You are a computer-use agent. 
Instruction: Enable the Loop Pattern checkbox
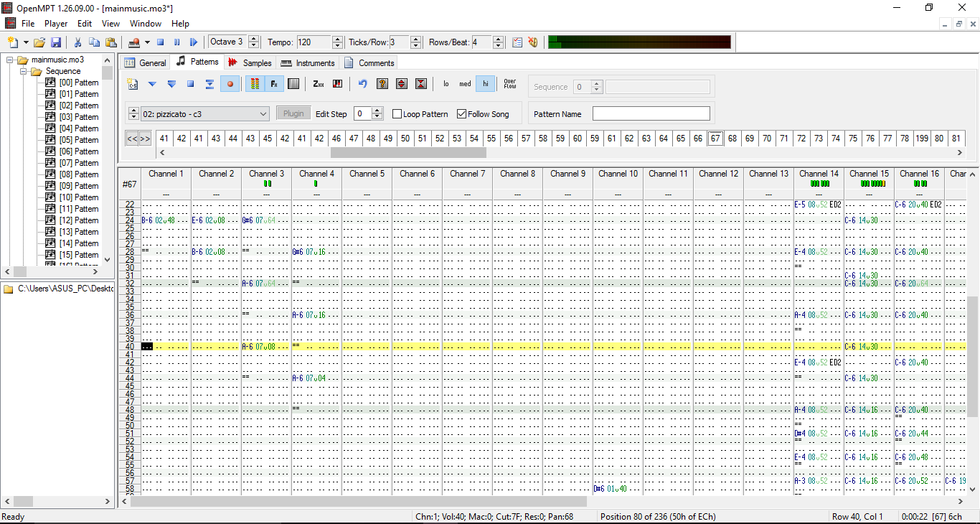(397, 114)
